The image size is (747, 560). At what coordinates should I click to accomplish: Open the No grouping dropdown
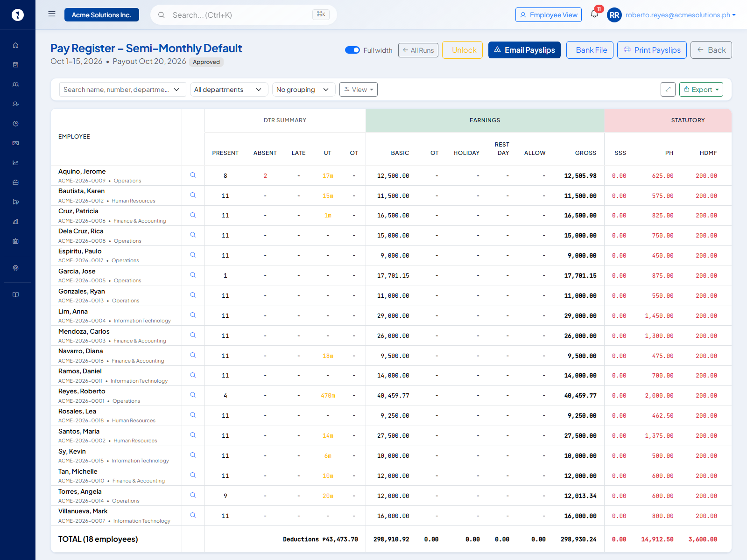tap(303, 90)
